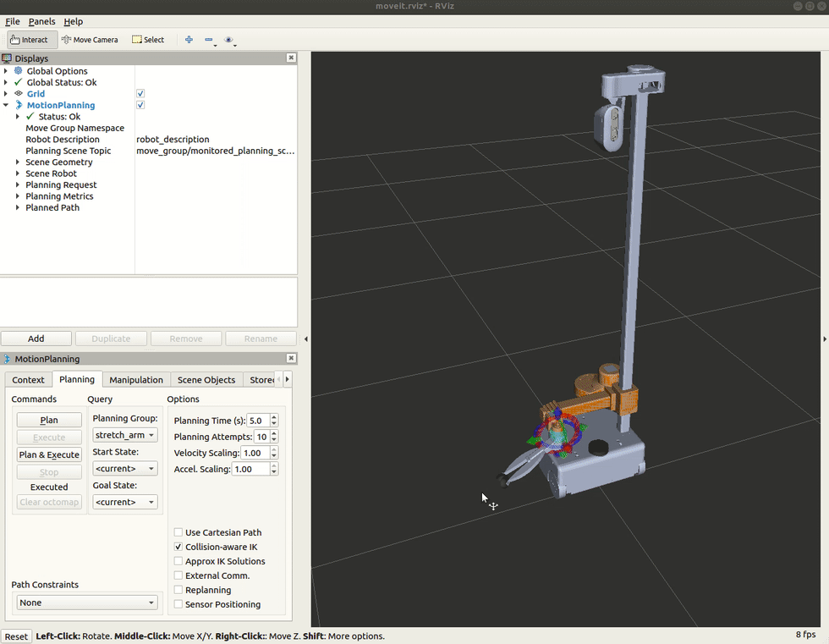Open the Panels menu
The width and height of the screenshot is (829, 644).
(41, 21)
